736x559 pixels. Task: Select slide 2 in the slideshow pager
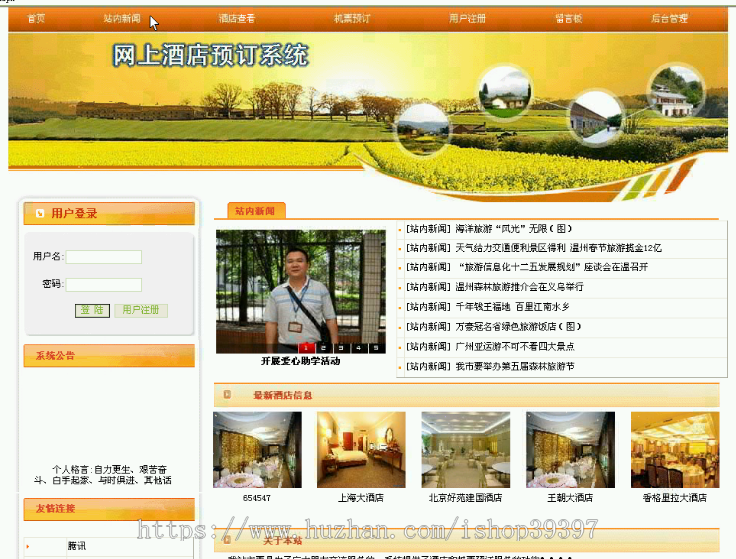tap(323, 348)
